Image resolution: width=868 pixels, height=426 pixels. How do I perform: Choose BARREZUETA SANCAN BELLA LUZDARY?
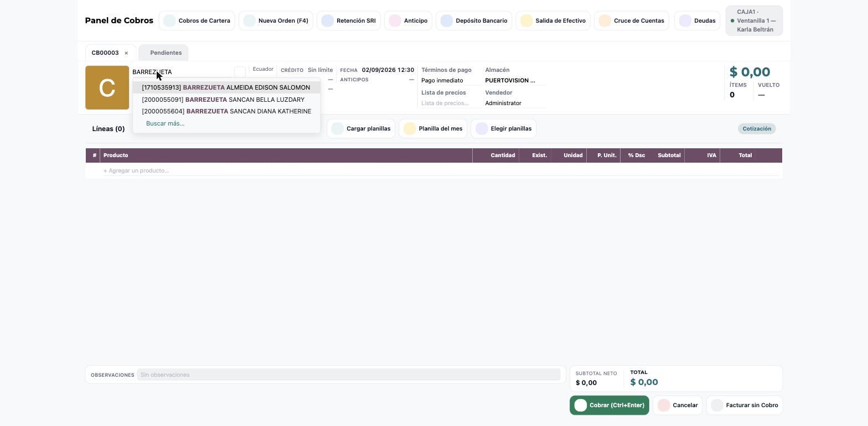click(226, 100)
